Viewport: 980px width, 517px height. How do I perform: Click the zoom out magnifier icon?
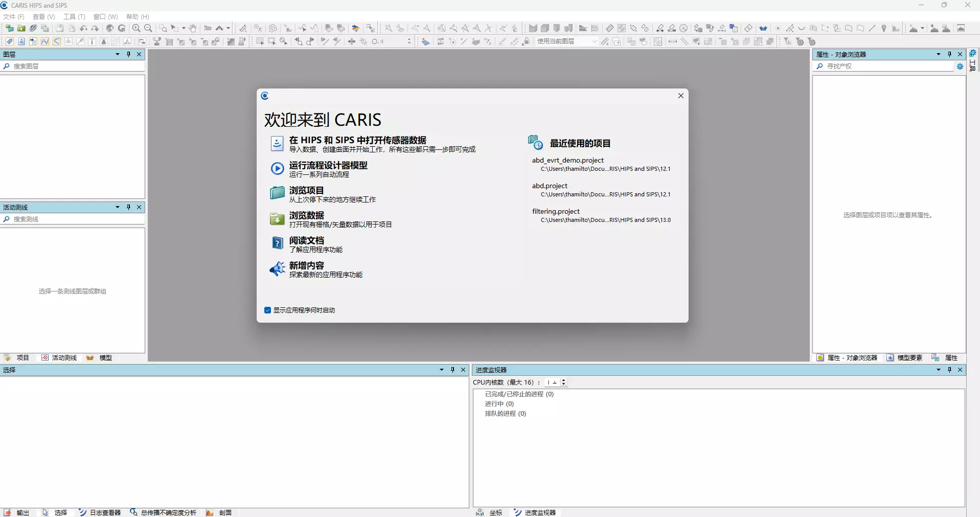148,28
